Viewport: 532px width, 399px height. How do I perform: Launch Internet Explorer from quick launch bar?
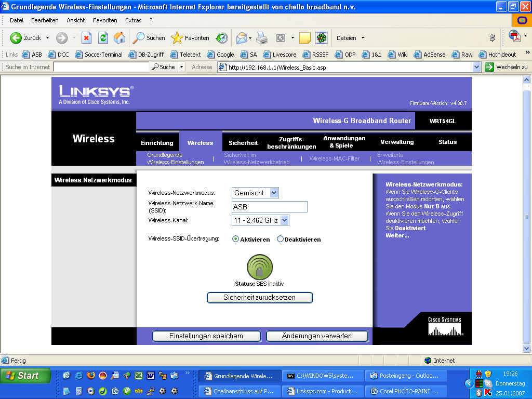[79, 375]
